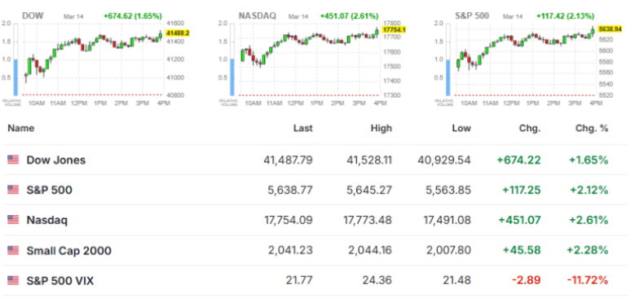The image size is (644, 307).
Task: Click the DOW chart title
Action: tap(33, 16)
